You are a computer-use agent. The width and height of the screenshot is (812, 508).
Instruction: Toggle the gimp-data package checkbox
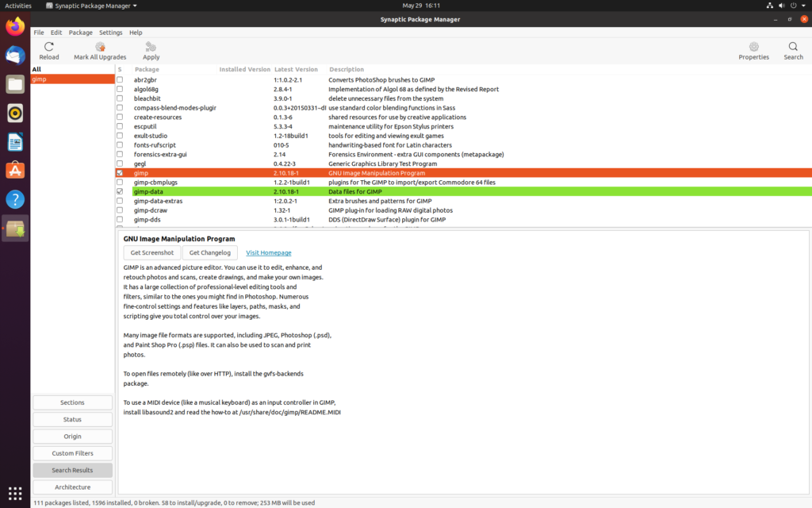tap(120, 192)
